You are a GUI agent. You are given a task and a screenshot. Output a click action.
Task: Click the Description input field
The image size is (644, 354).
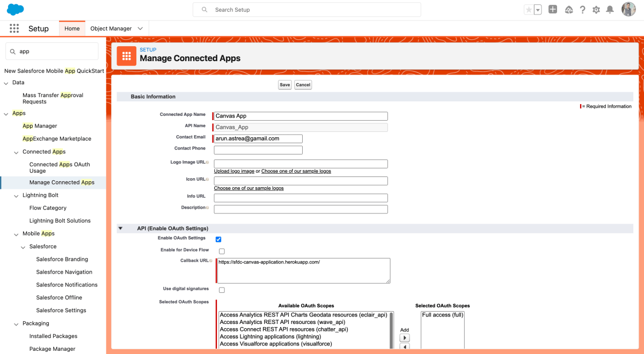(x=301, y=209)
